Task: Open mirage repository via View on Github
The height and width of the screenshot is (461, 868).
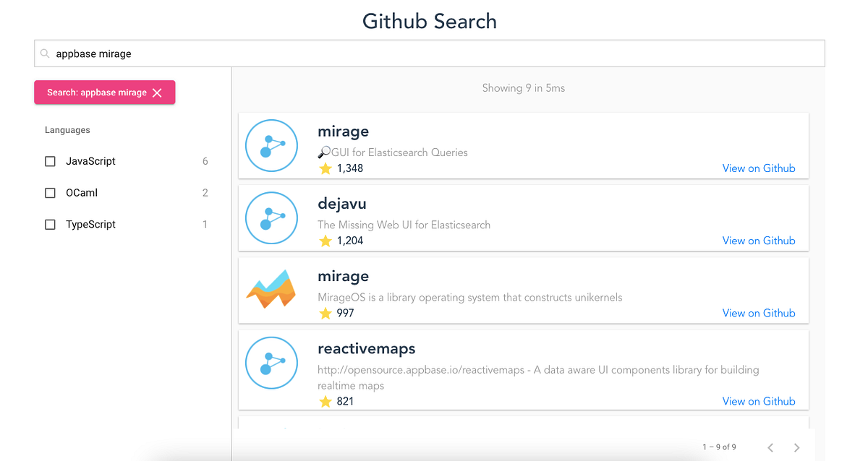Action: 758,168
